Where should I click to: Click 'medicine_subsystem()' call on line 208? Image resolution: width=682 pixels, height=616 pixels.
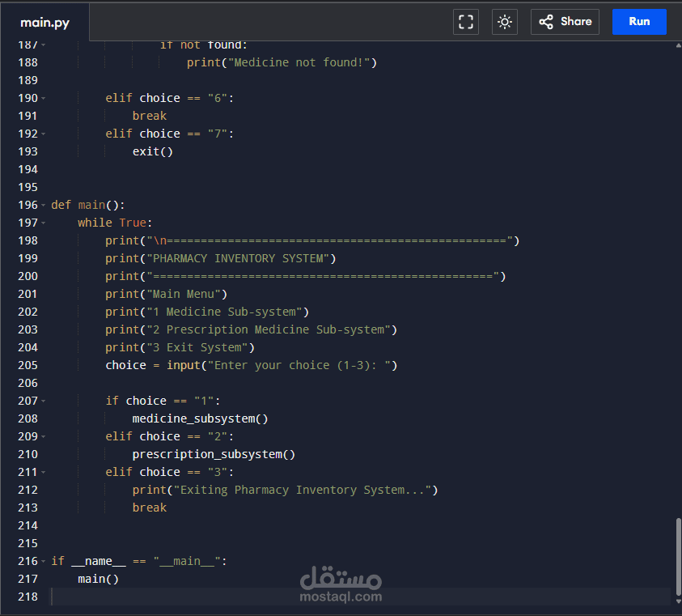click(x=200, y=418)
